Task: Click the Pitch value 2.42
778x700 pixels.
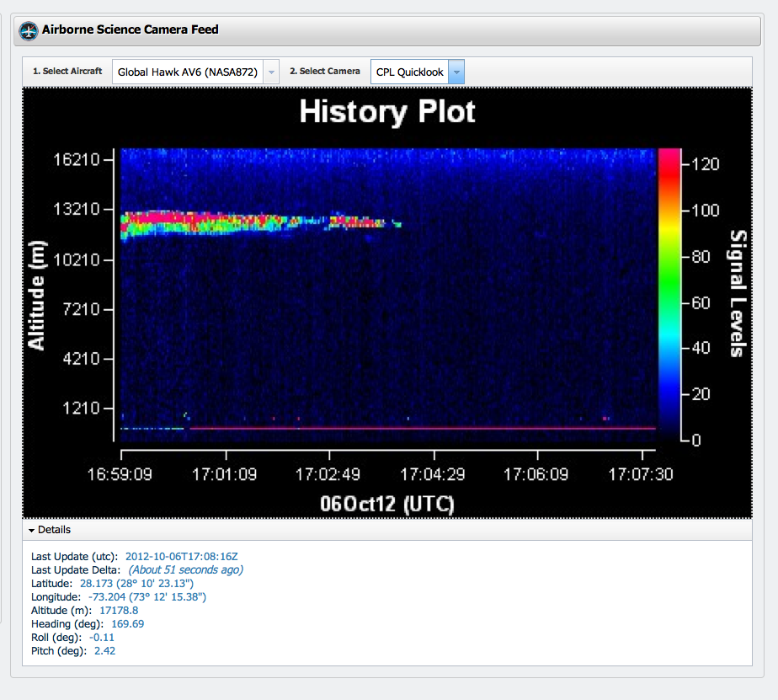Action: [x=104, y=651]
